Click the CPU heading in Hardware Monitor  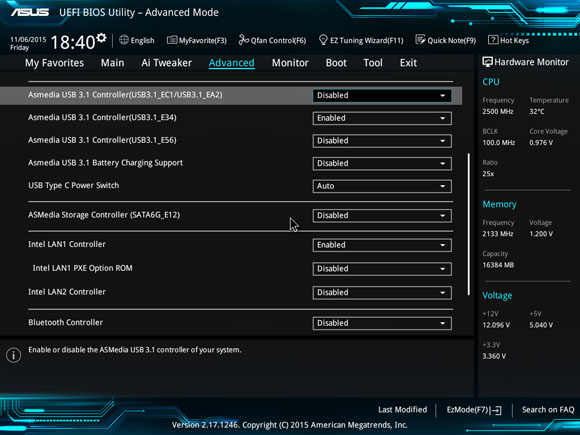[x=490, y=82]
